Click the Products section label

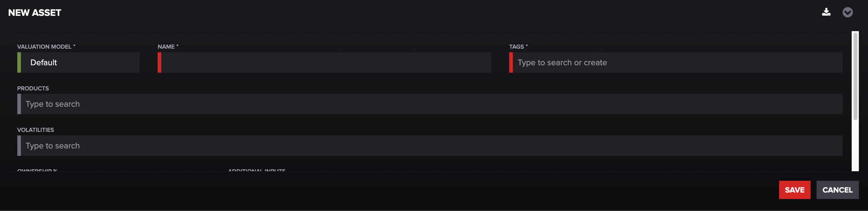click(33, 88)
